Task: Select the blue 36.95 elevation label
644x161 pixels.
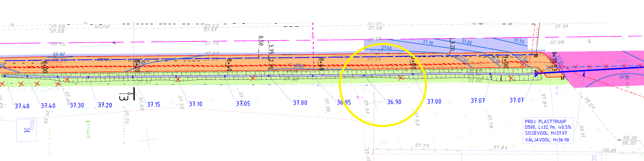Action: pos(343,102)
